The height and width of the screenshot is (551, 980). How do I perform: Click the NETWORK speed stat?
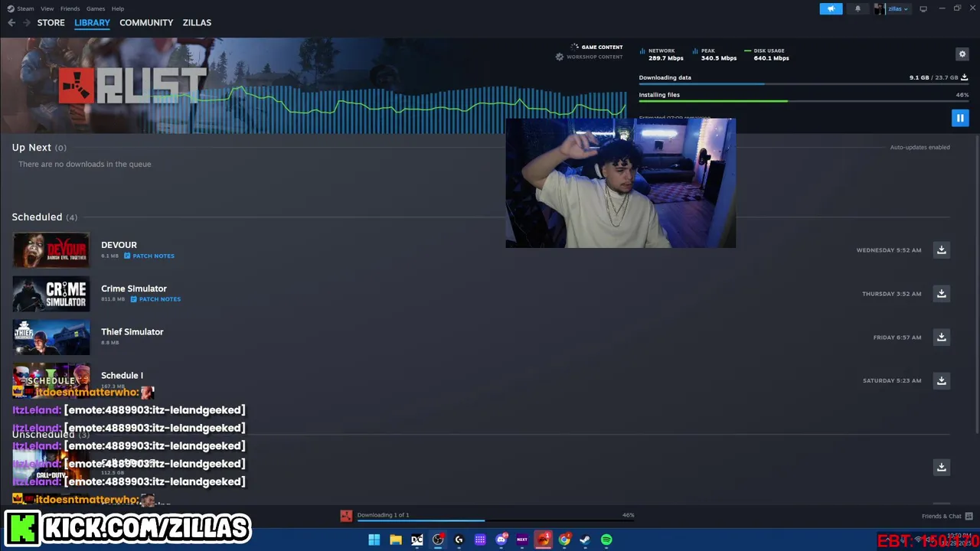[662, 54]
